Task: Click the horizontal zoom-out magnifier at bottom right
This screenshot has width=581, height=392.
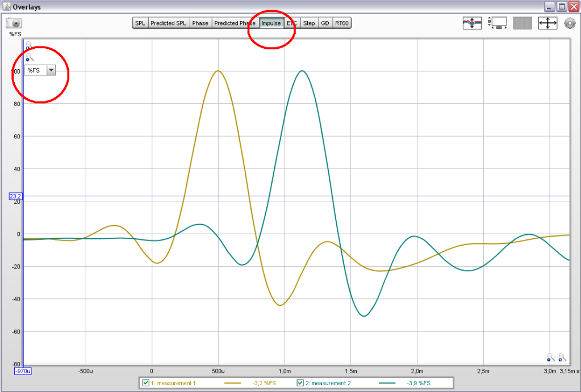Action: pos(550,357)
